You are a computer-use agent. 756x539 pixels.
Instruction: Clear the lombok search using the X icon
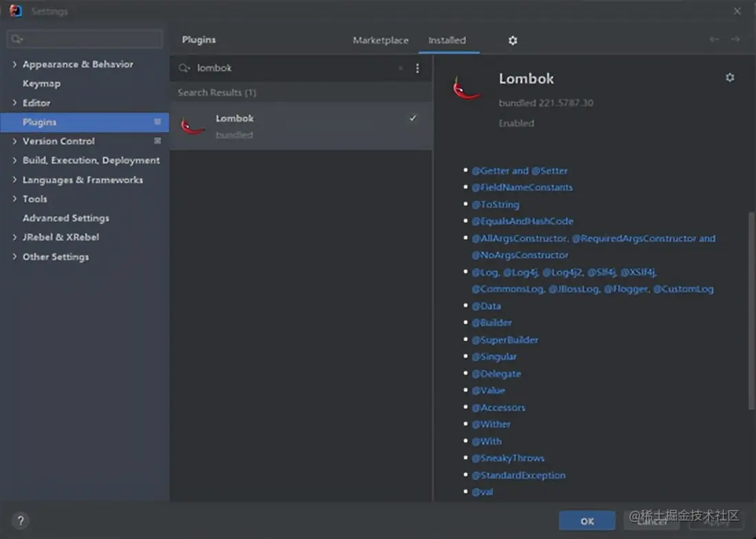401,68
